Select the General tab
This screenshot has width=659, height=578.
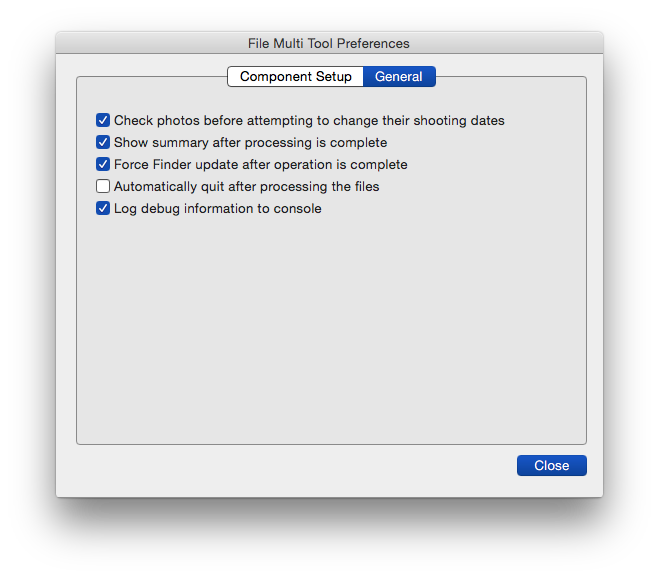click(398, 76)
